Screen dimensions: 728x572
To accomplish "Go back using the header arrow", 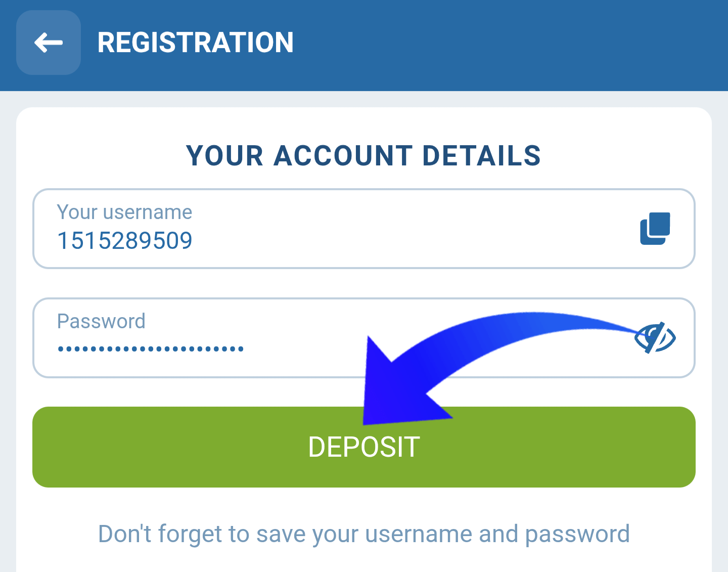I will click(x=49, y=42).
